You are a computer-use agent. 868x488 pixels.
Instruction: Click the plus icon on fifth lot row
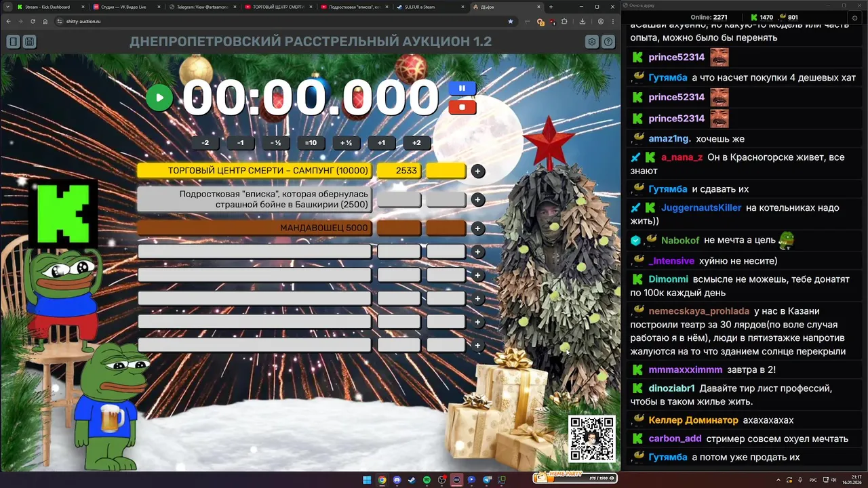coord(477,276)
